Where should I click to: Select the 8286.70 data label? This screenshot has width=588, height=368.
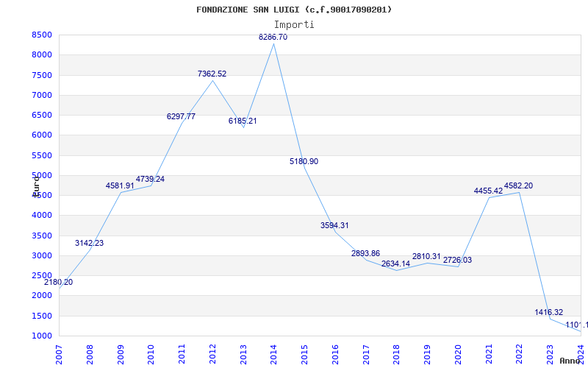(x=273, y=38)
